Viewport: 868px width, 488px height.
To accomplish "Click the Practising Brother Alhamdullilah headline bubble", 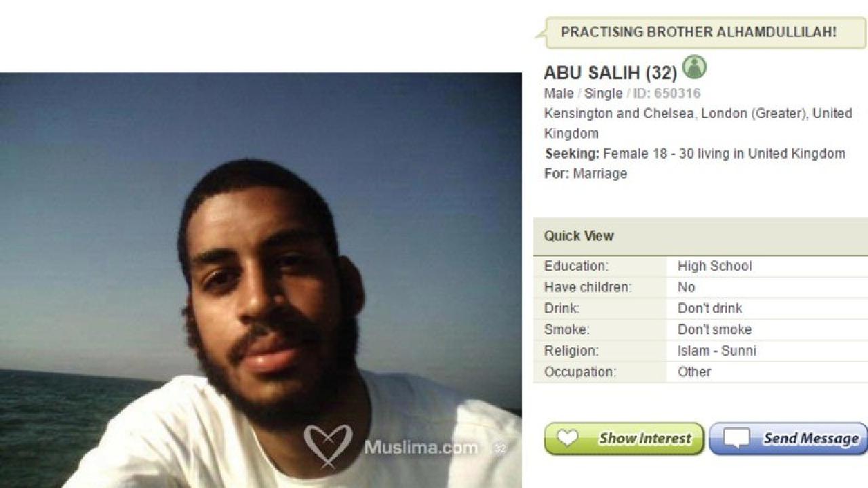I will click(701, 32).
